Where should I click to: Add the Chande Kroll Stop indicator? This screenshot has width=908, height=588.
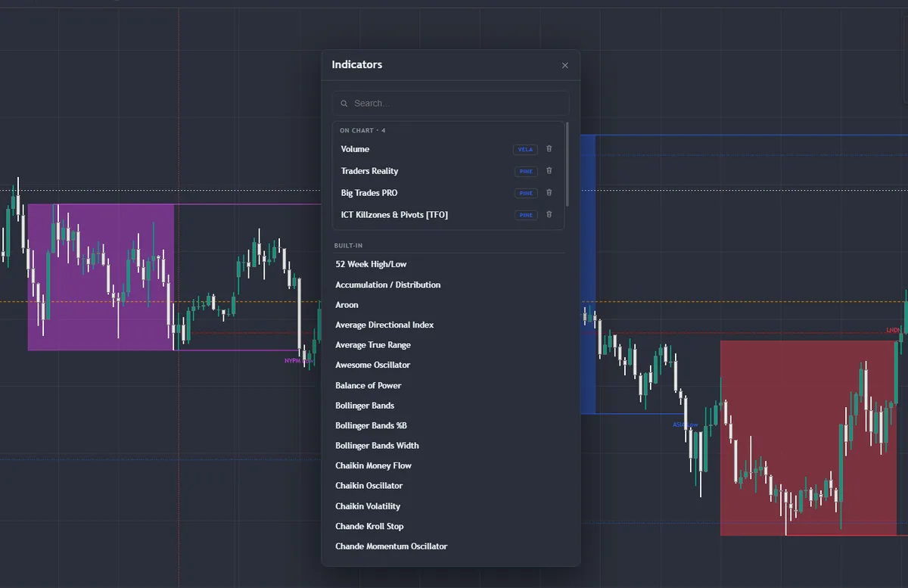449,526
